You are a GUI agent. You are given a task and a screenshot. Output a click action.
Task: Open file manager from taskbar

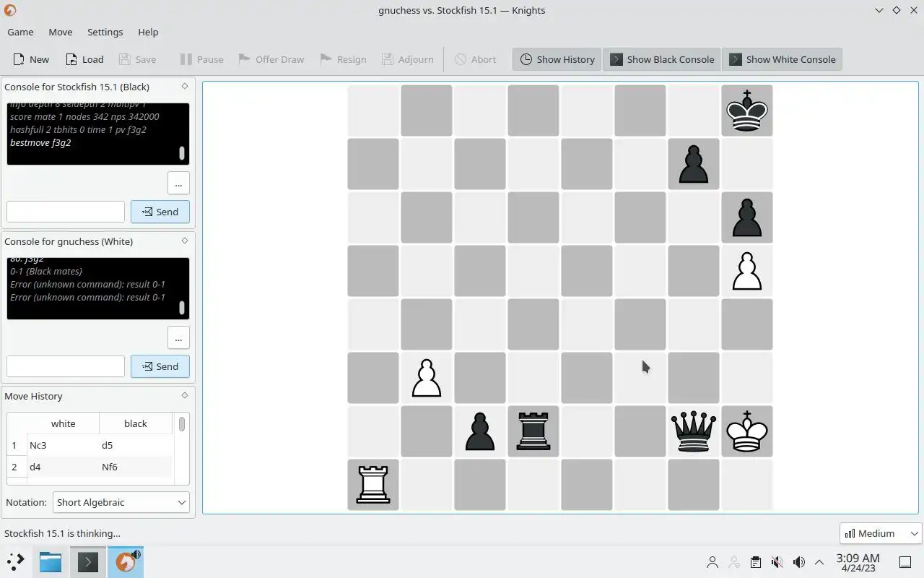51,562
